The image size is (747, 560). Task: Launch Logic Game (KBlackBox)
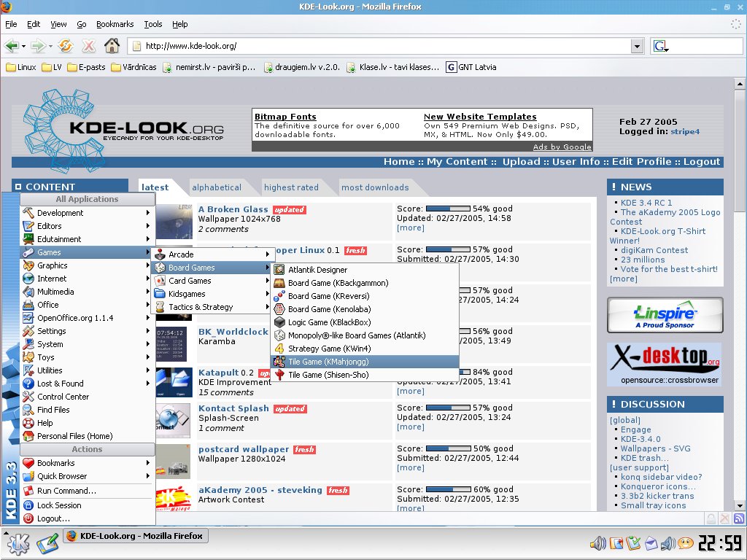pyautogui.click(x=365, y=322)
